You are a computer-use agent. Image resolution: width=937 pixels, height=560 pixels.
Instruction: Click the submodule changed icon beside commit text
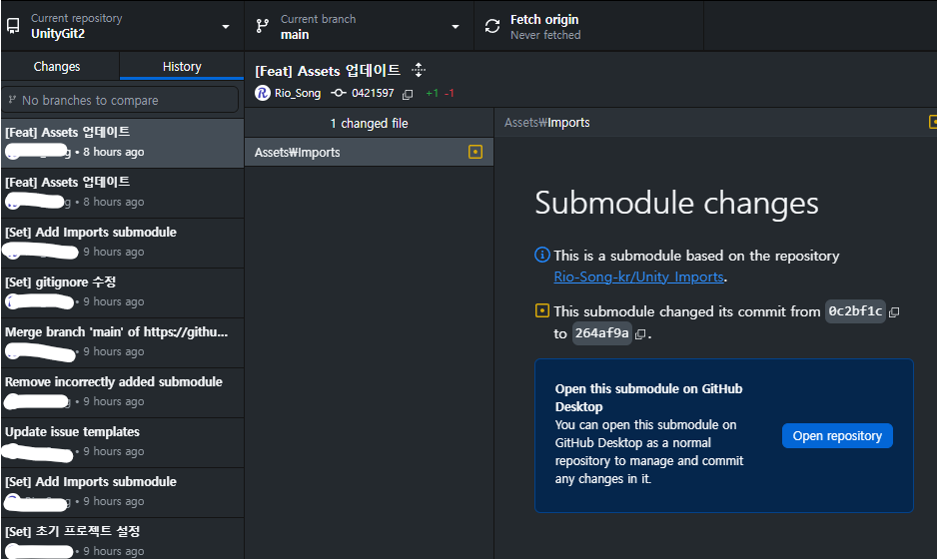click(x=542, y=310)
